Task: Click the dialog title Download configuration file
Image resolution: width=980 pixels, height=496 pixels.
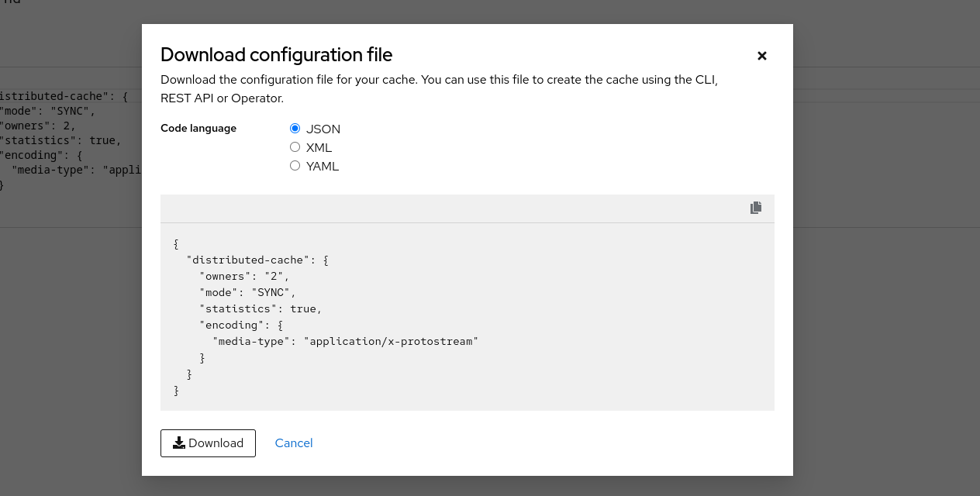Action: click(x=276, y=54)
